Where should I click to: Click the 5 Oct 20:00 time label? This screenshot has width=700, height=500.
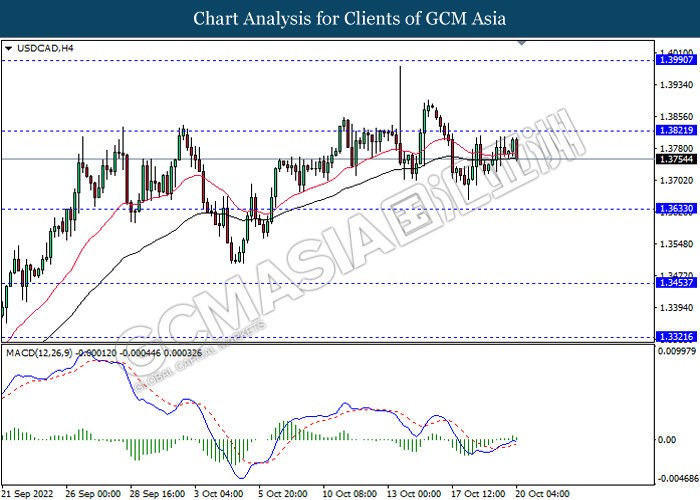tap(283, 494)
